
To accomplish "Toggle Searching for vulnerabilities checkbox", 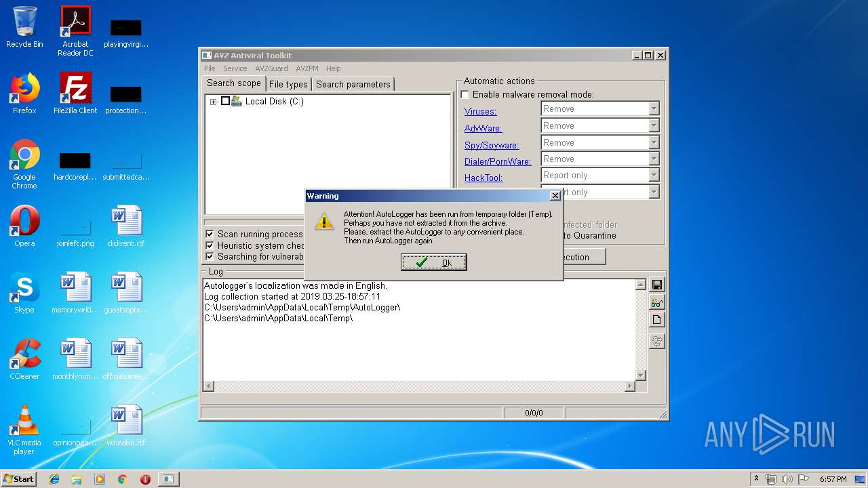I will tap(210, 256).
